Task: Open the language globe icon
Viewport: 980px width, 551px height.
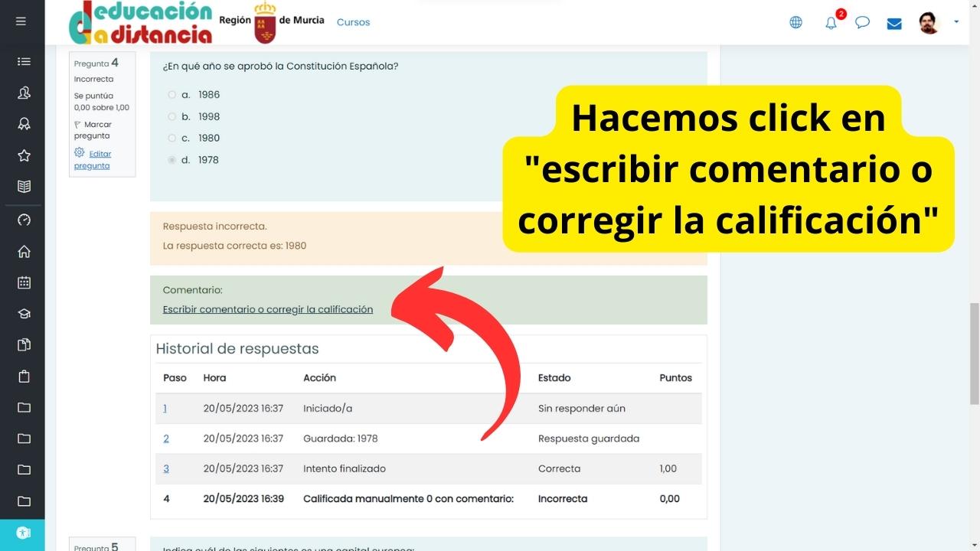Action: point(796,22)
